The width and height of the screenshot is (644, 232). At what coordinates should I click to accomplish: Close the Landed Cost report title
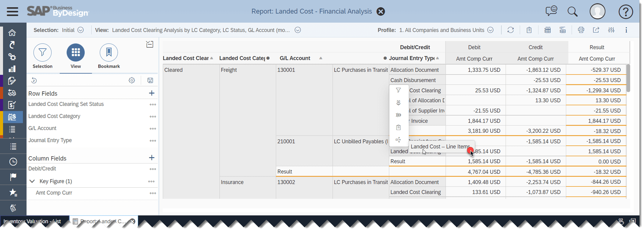point(381,12)
